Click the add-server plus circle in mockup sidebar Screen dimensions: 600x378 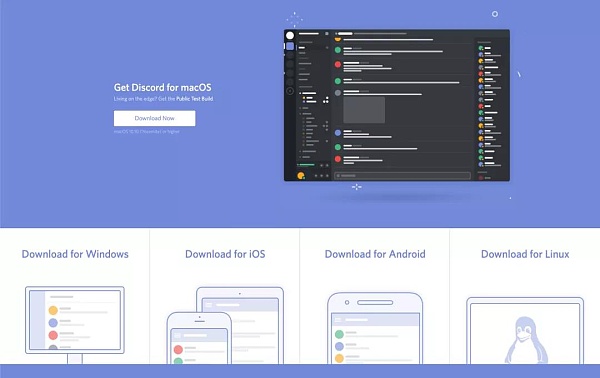click(x=290, y=91)
